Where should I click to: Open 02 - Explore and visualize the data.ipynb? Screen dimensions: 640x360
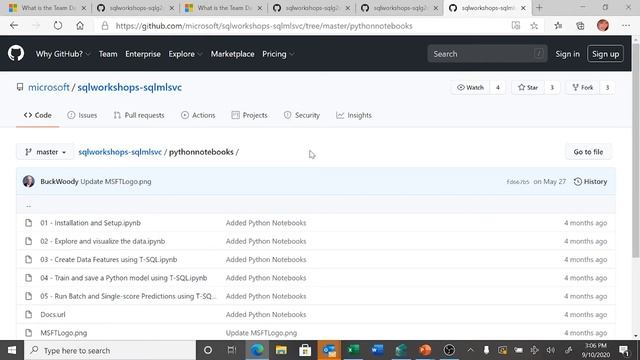(x=102, y=241)
